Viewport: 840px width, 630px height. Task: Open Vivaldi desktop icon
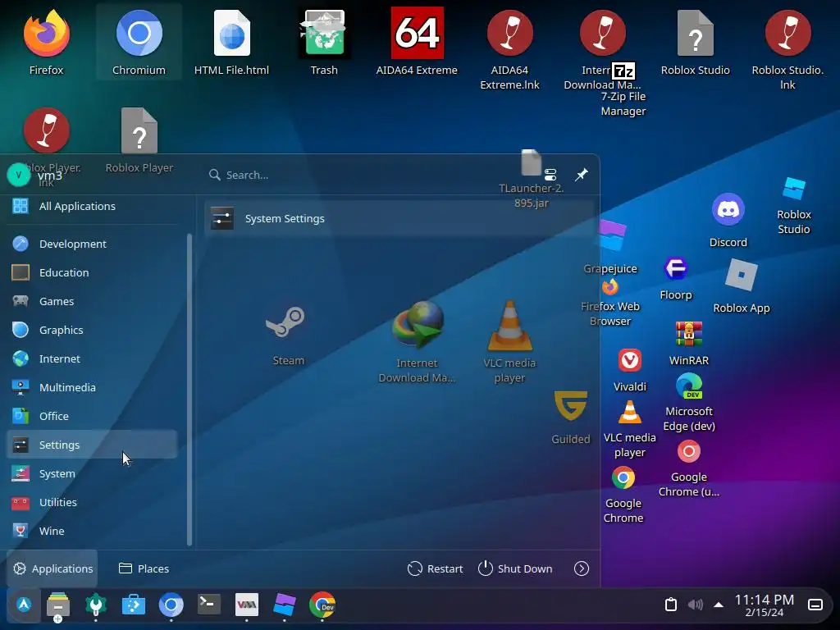click(629, 360)
